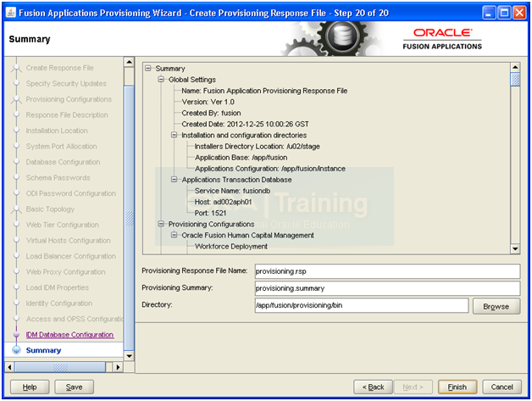The width and height of the screenshot is (532, 401).
Task: Select the Installation Location step
Action: coord(57,131)
